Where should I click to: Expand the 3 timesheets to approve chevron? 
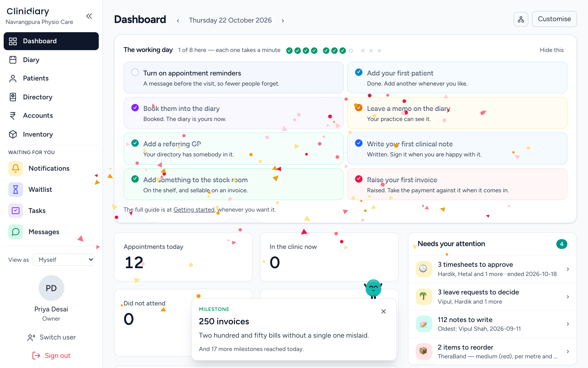tap(568, 269)
